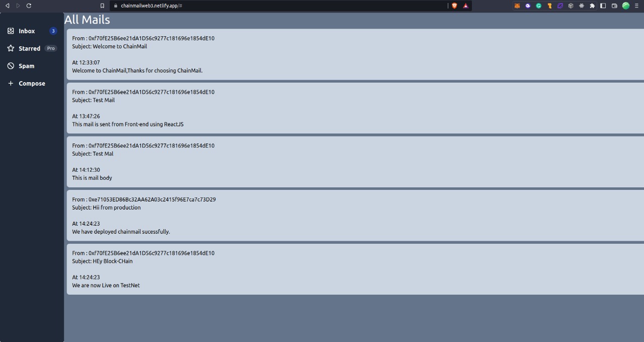
Task: Go back using the browser back arrow
Action: [x=7, y=6]
